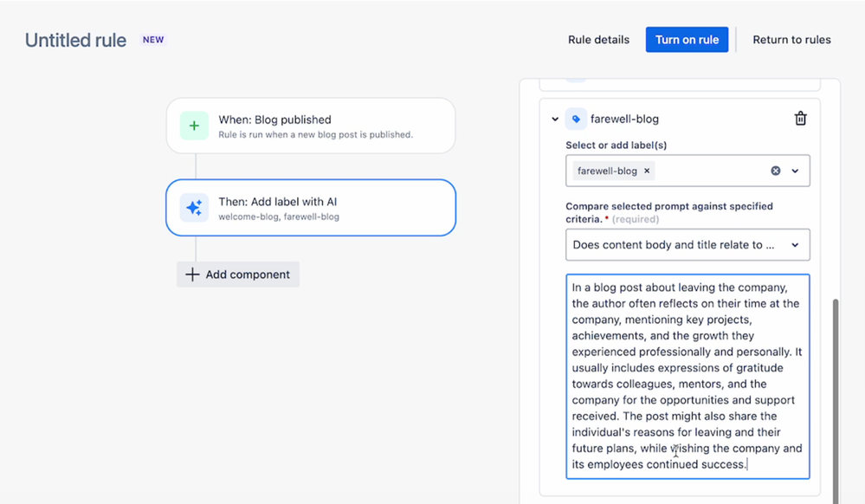Click the blue tag icon beside farewell-blog
Image resolution: width=865 pixels, height=504 pixels.
click(576, 119)
